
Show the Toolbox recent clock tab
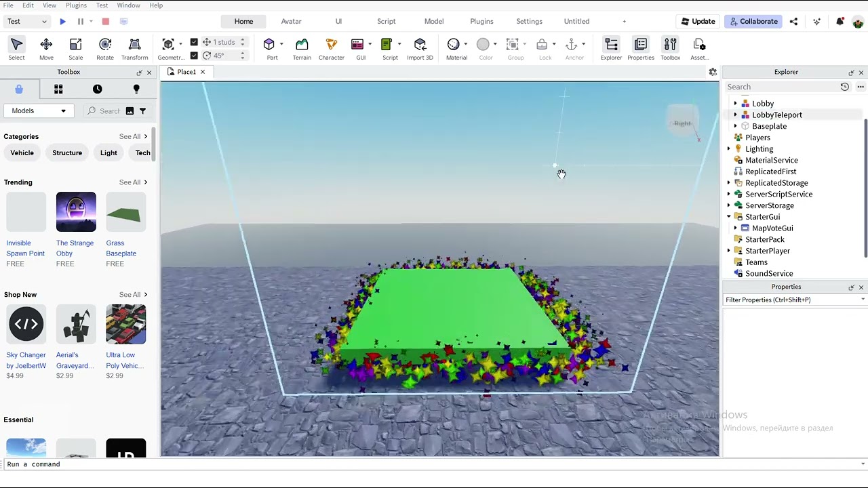[98, 89]
